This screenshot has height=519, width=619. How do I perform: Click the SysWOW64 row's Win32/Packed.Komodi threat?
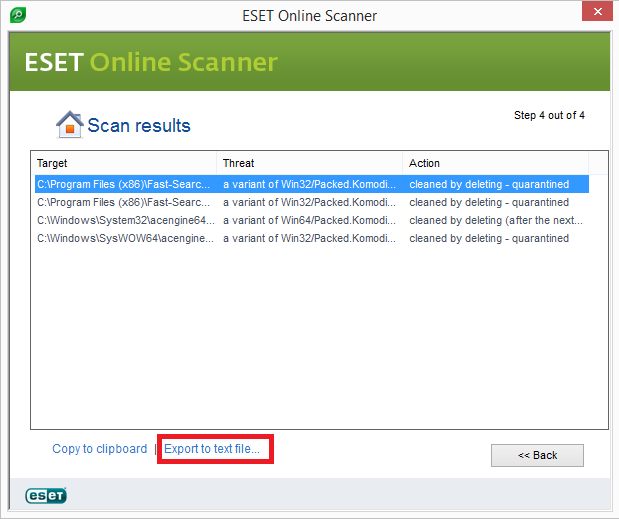(309, 238)
